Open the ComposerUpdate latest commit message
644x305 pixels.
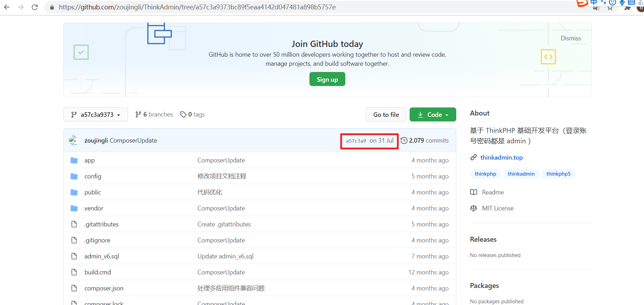[133, 141]
